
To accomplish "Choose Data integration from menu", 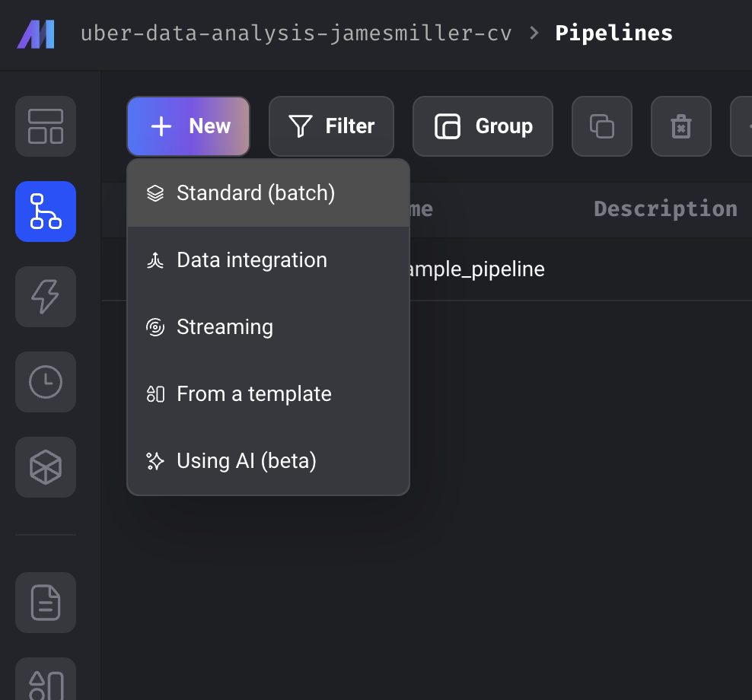I will point(251,260).
